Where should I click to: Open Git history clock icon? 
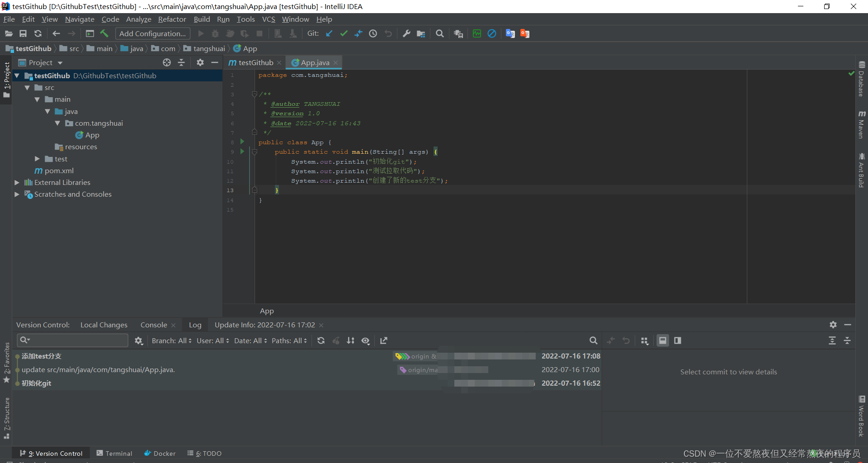pyautogui.click(x=373, y=33)
